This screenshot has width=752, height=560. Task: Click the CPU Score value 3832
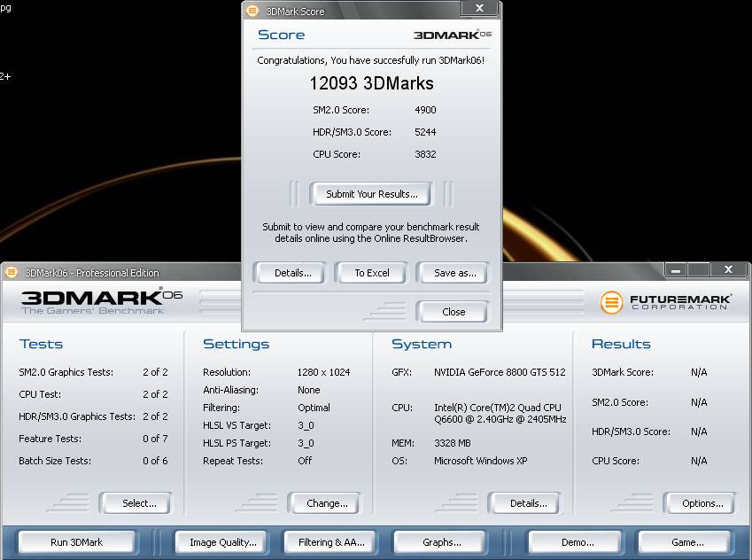pos(425,154)
